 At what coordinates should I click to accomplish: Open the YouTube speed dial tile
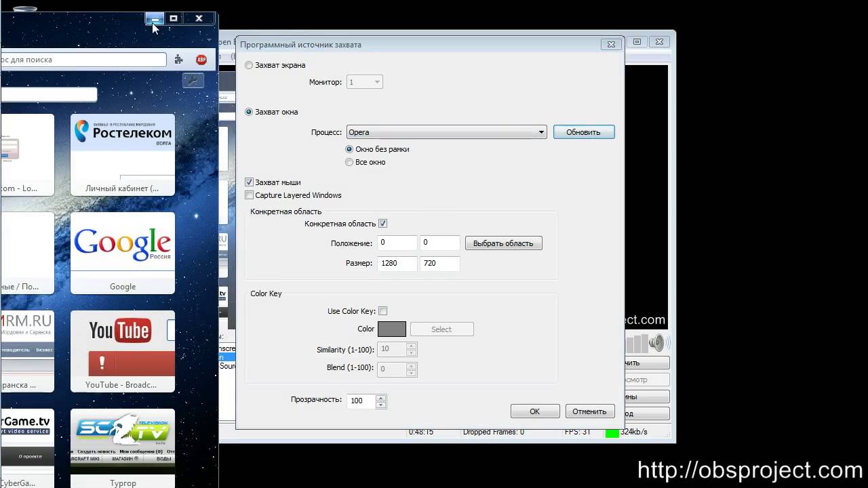pyautogui.click(x=123, y=351)
